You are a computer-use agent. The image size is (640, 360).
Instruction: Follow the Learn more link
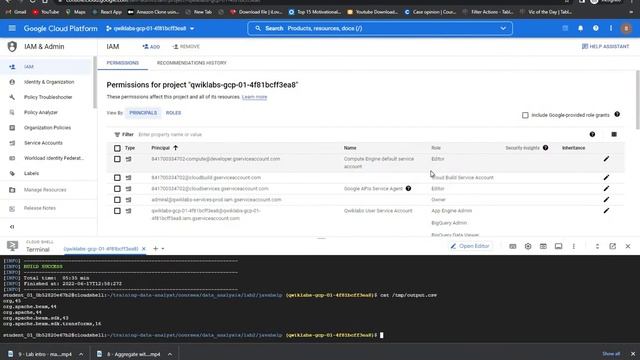[254, 97]
